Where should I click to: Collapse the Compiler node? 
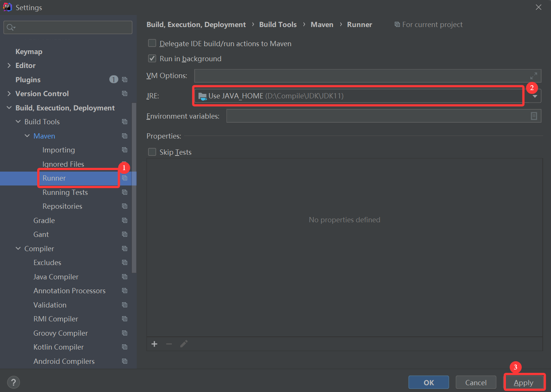tap(18, 249)
